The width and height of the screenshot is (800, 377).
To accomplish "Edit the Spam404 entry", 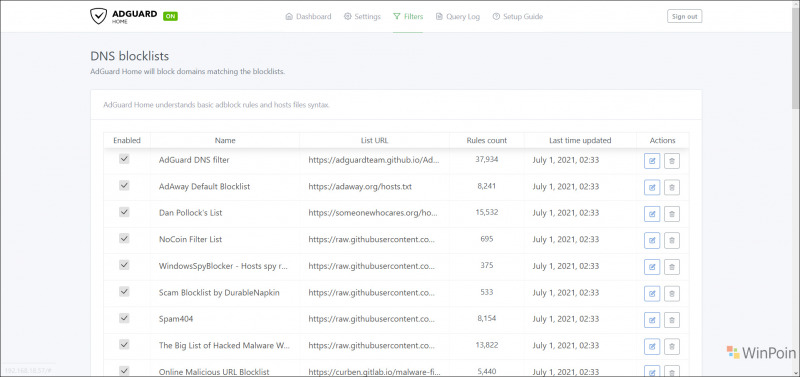I will 652,320.
